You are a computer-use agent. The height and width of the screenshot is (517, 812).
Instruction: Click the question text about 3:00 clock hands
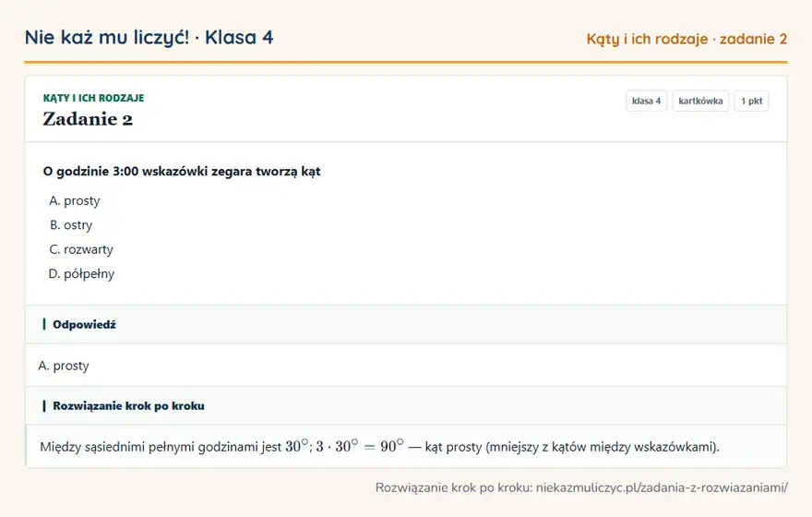[182, 172]
